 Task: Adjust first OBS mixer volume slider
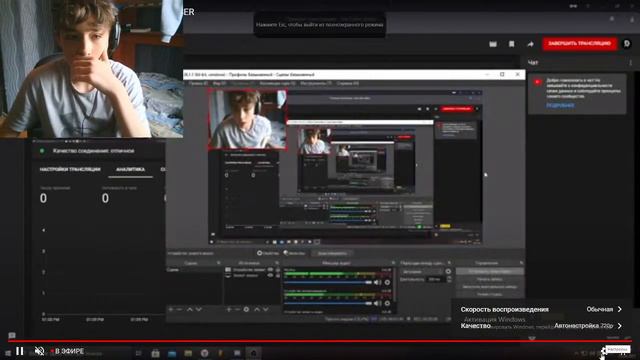click(x=328, y=282)
